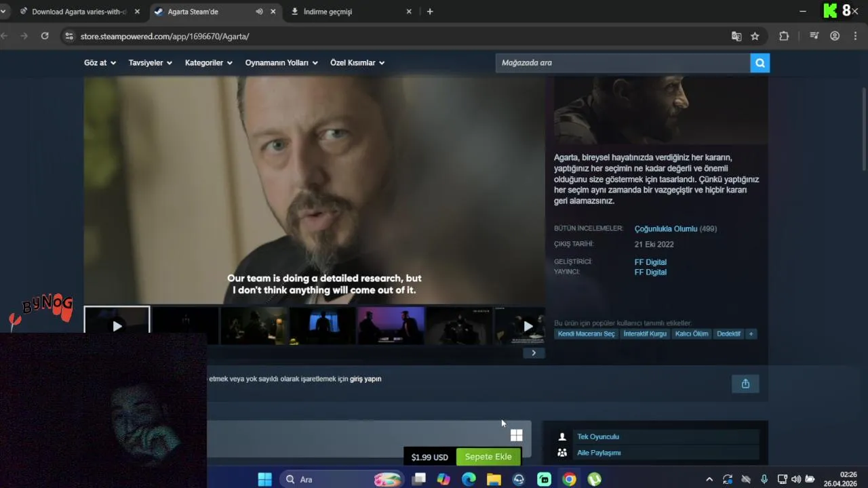Click the Mağazada ara search field

(x=623, y=63)
